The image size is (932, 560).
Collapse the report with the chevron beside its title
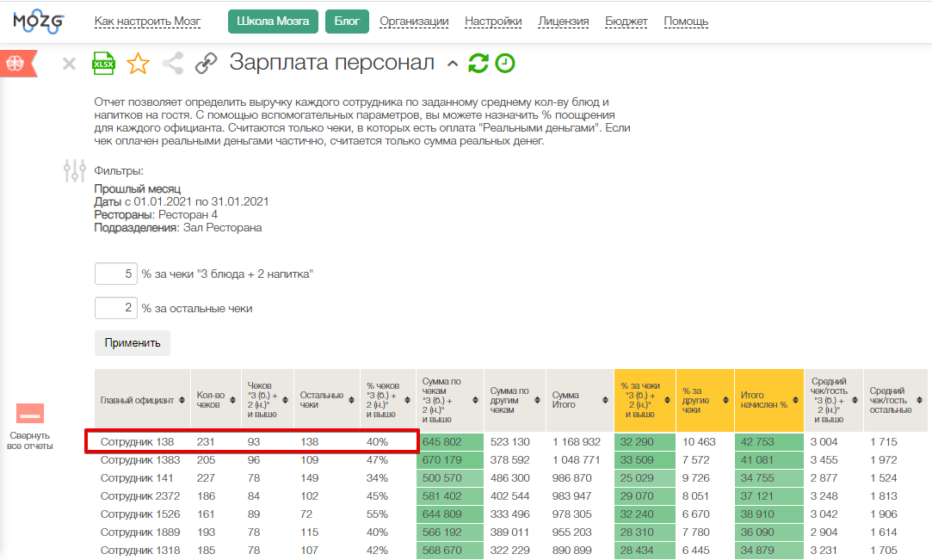(453, 64)
